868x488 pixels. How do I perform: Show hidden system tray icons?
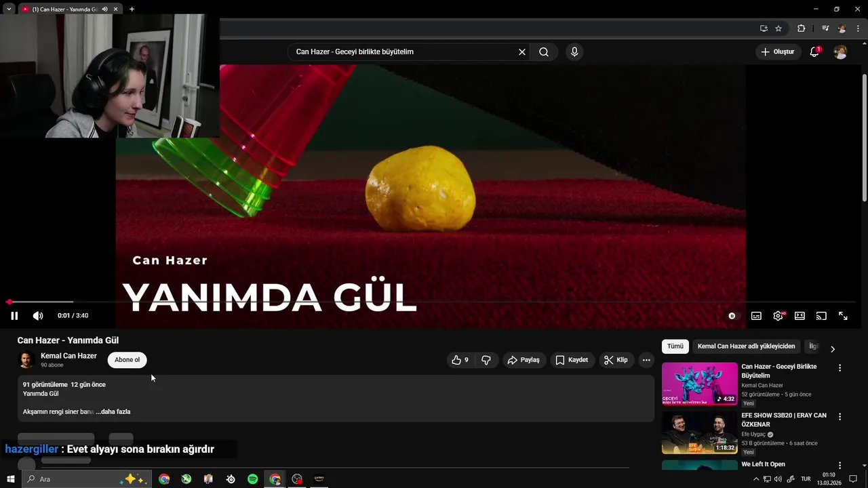756,479
